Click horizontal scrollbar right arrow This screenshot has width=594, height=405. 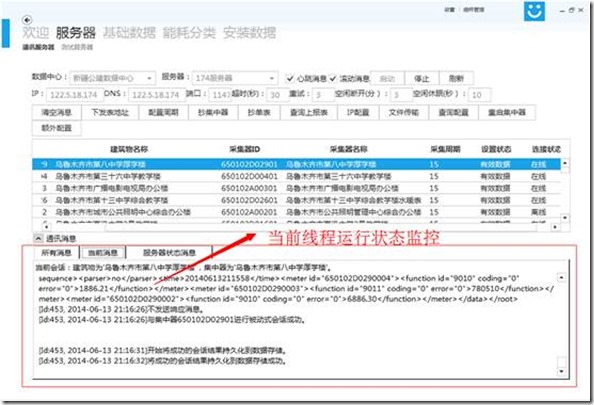coord(555,227)
